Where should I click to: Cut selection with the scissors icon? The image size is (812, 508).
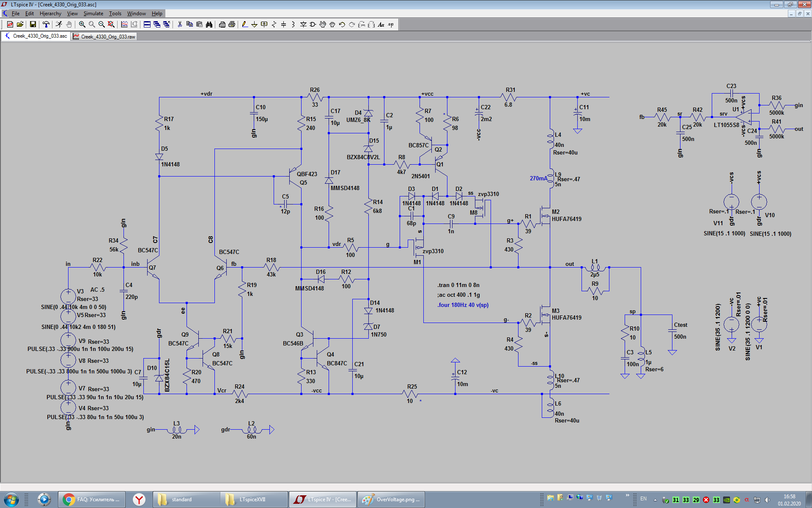coord(180,25)
